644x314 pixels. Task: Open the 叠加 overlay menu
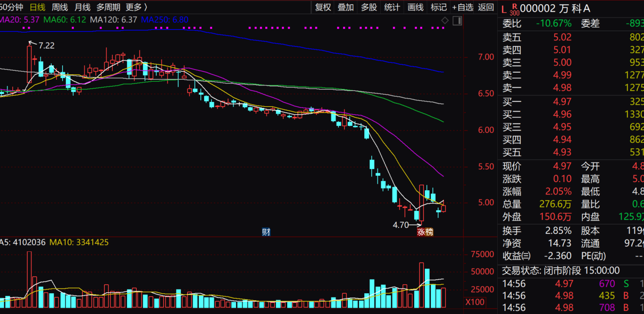(x=346, y=7)
